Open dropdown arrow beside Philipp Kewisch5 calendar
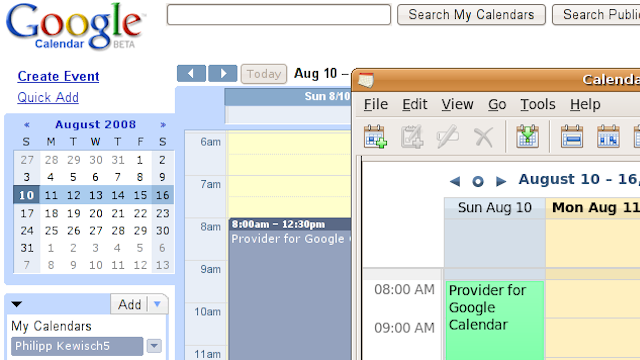Screen dimensions: 640x360 [x=154, y=346]
